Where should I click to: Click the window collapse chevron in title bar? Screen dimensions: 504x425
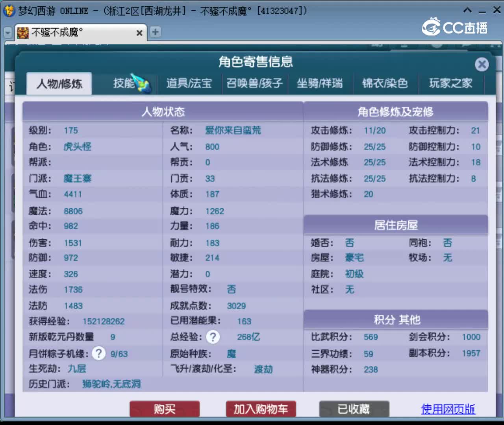click(x=467, y=10)
